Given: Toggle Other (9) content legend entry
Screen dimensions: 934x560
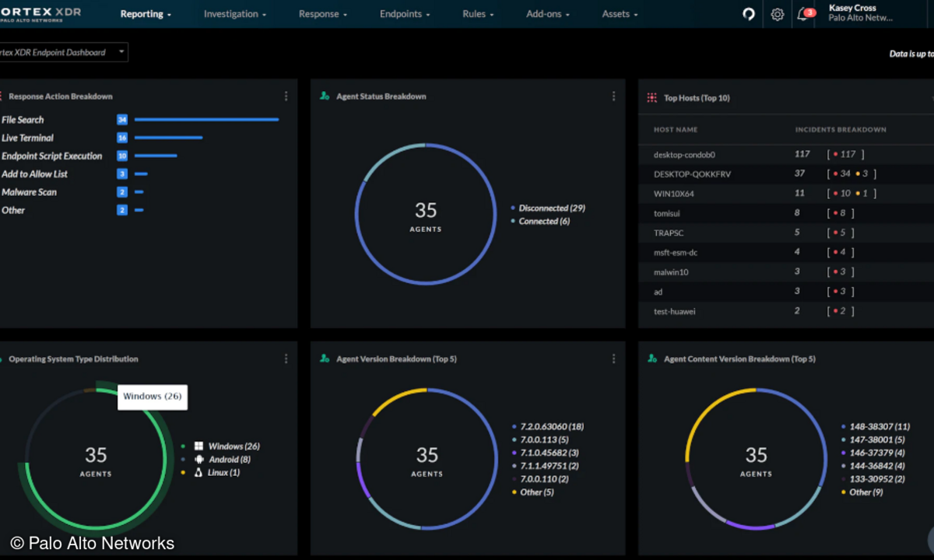Looking at the screenshot, I should 862,492.
